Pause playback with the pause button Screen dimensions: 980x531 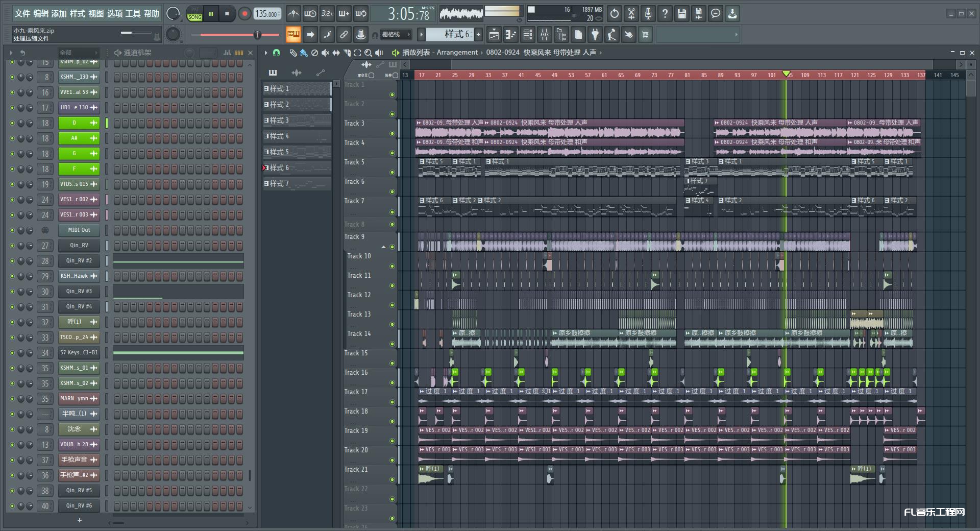click(211, 14)
